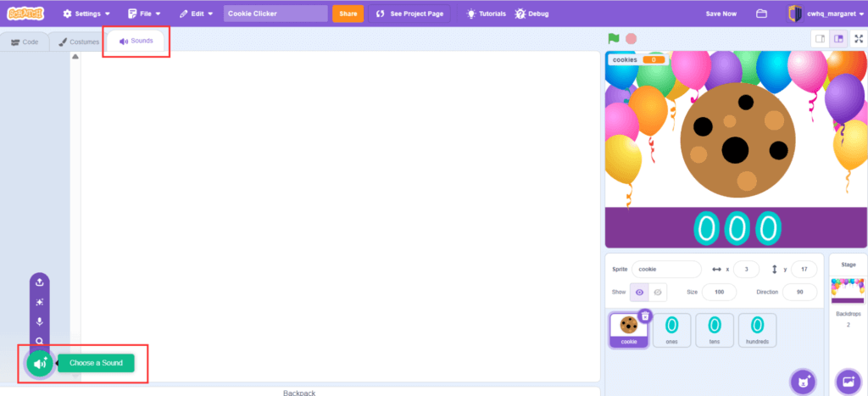868x396 pixels.
Task: Hide the sprite using crossed-eye toggle
Action: click(x=658, y=292)
